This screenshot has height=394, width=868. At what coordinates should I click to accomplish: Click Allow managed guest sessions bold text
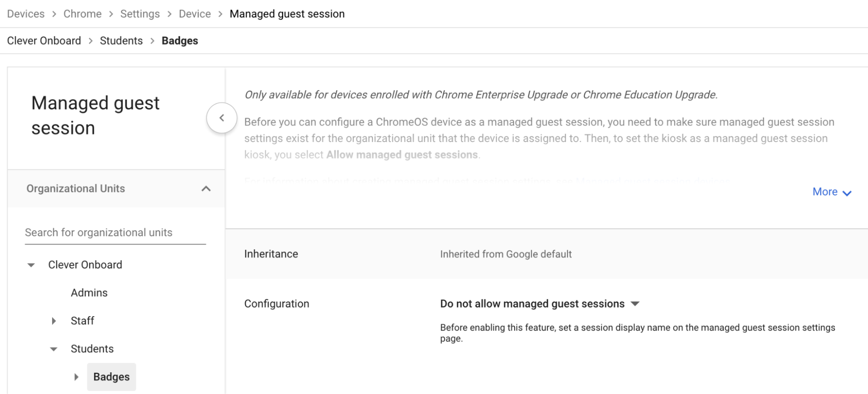402,155
